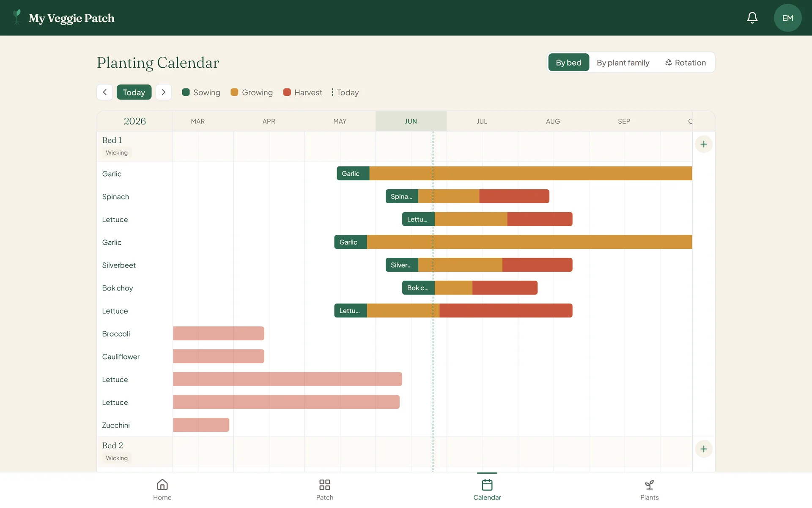812x508 pixels.
Task: Click the 2026 year label
Action: point(135,121)
